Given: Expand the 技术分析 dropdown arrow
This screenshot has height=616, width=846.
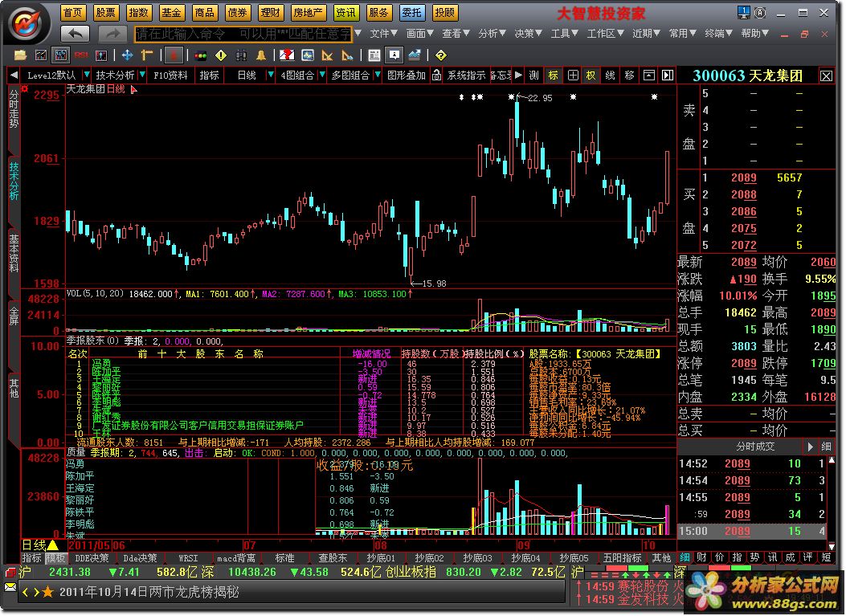Looking at the screenshot, I should coord(142,75).
